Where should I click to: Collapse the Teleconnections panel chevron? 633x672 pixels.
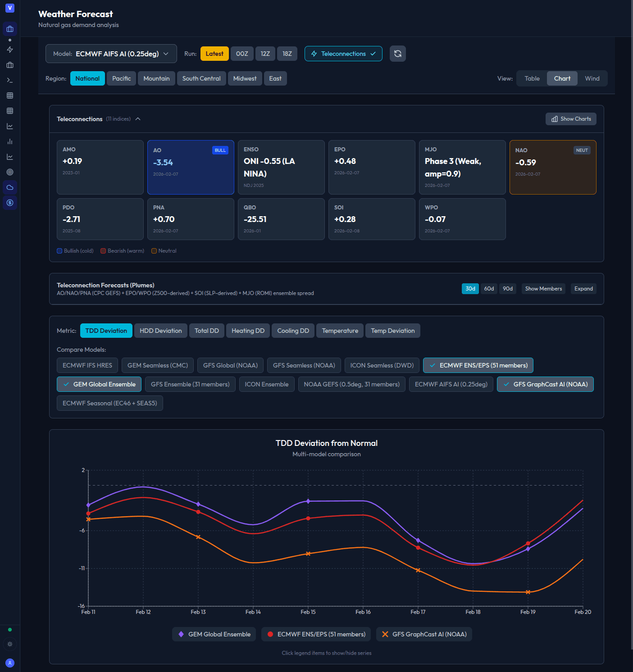coord(138,118)
